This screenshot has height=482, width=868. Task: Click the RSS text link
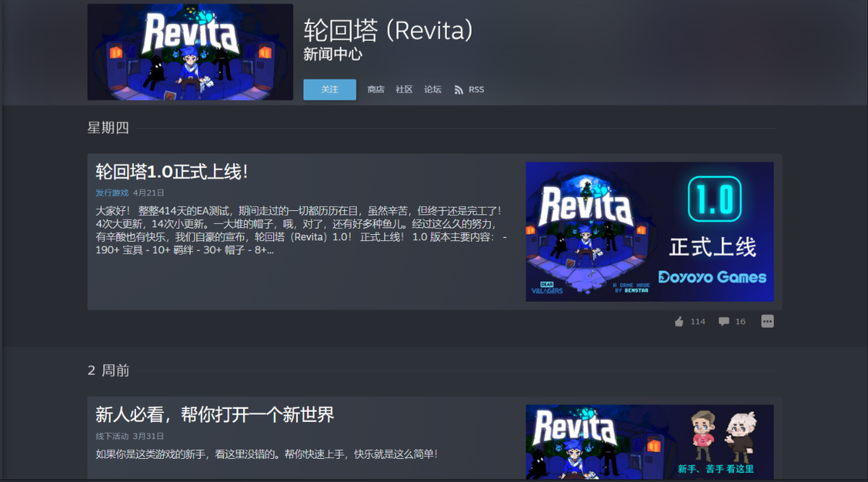(x=477, y=90)
